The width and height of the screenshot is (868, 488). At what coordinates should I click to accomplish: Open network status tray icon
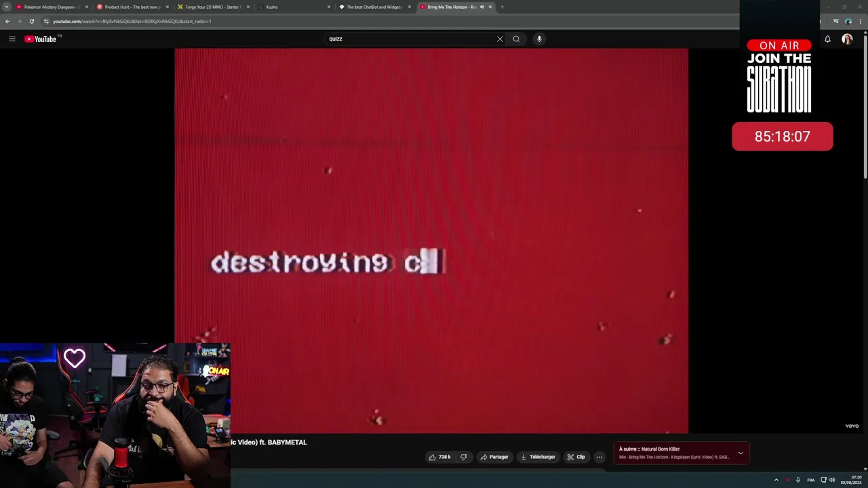click(824, 480)
